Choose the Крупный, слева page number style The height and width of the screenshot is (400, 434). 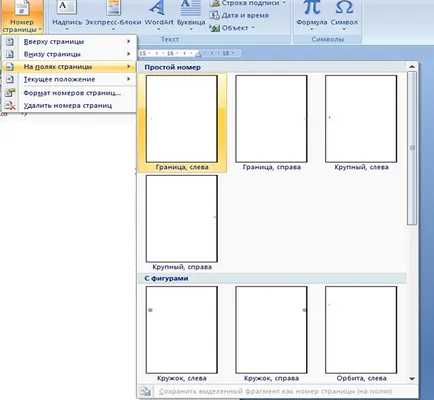361,123
